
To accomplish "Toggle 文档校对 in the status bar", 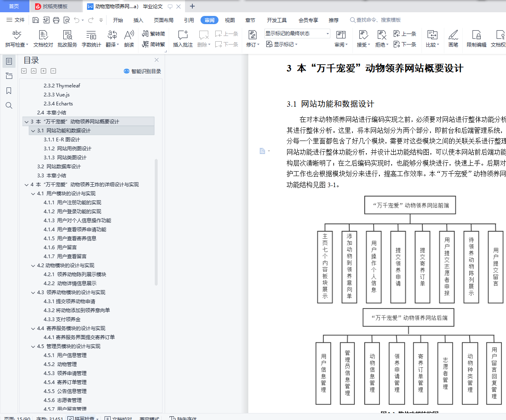I will (x=118, y=418).
